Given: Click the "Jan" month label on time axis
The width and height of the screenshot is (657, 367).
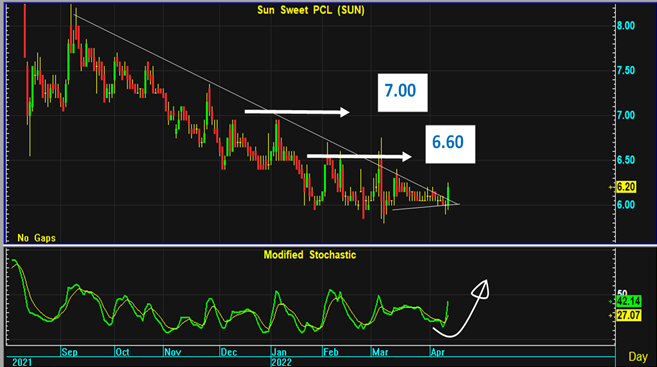Looking at the screenshot, I should click(x=279, y=352).
